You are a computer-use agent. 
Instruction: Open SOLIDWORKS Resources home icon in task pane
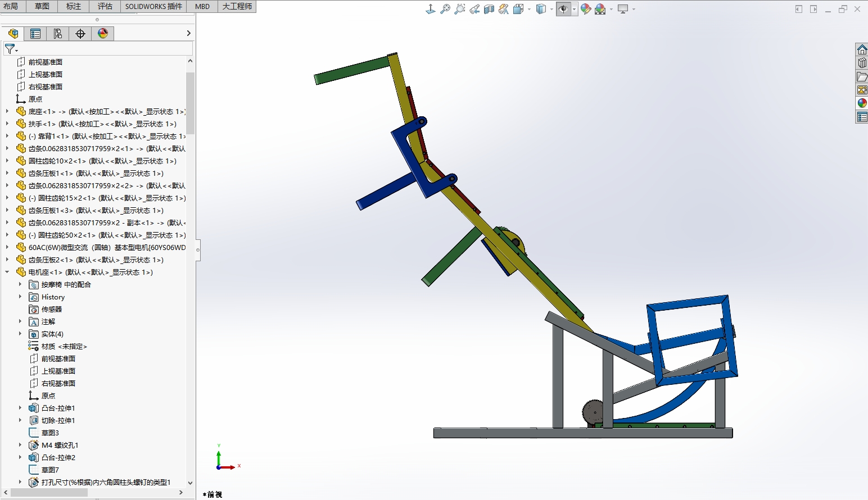pyautogui.click(x=862, y=49)
